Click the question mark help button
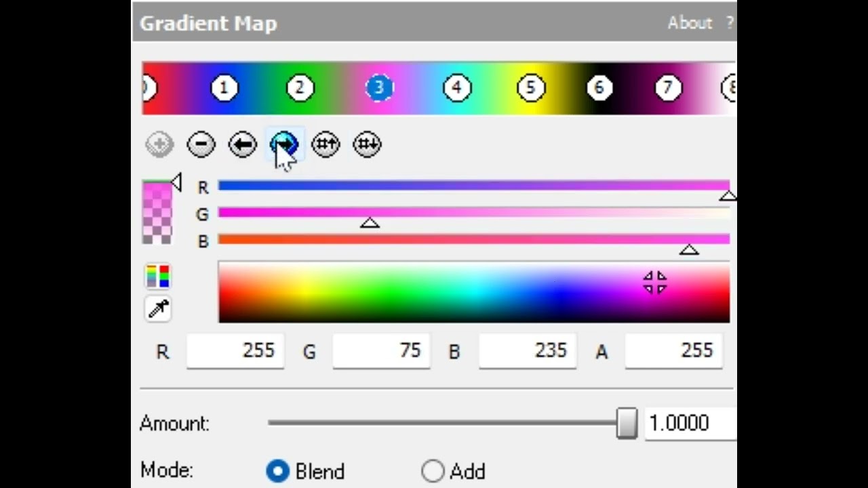Viewport: 868px width, 488px height. pos(730,22)
